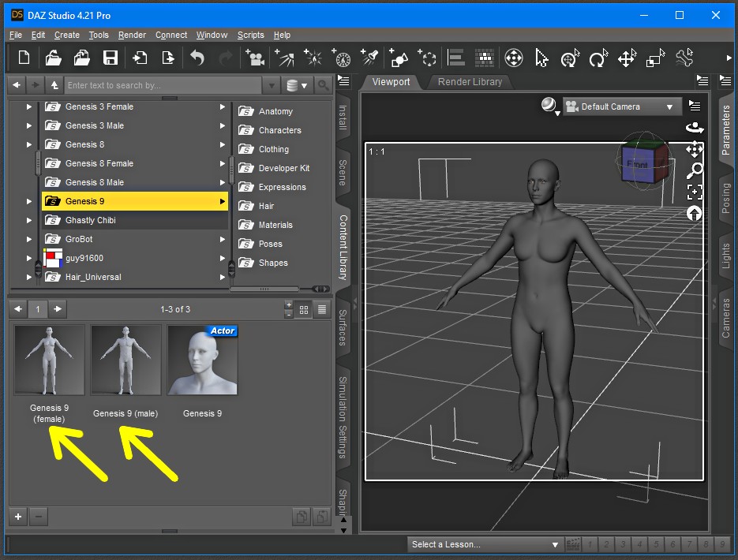The width and height of the screenshot is (738, 560).
Task: Click the content search magnifier icon
Action: (x=323, y=85)
